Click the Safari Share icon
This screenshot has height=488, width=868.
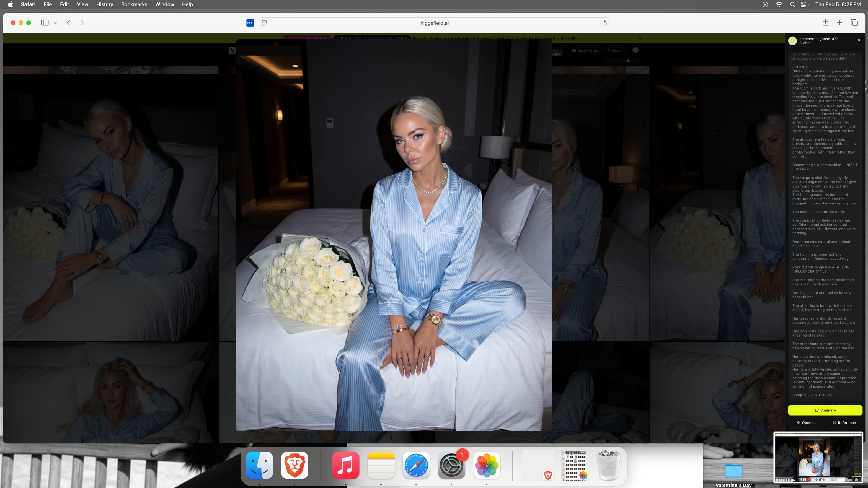(825, 23)
